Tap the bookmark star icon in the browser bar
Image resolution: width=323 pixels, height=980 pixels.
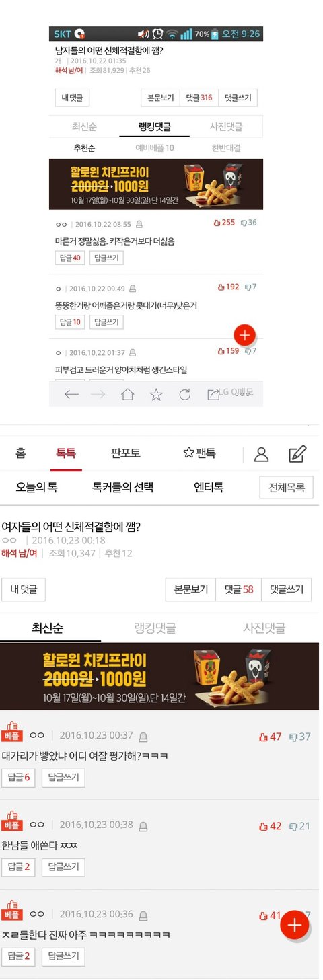(156, 395)
